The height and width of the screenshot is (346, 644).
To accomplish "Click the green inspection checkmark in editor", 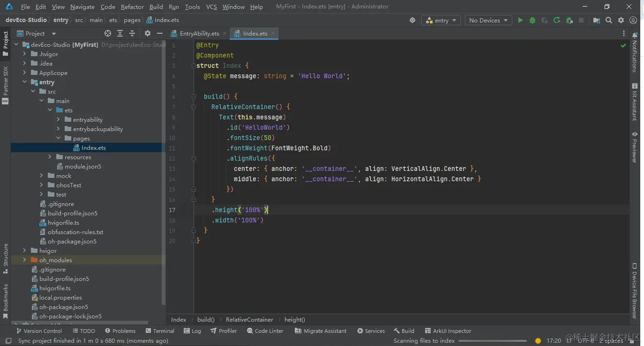I will 623,46.
